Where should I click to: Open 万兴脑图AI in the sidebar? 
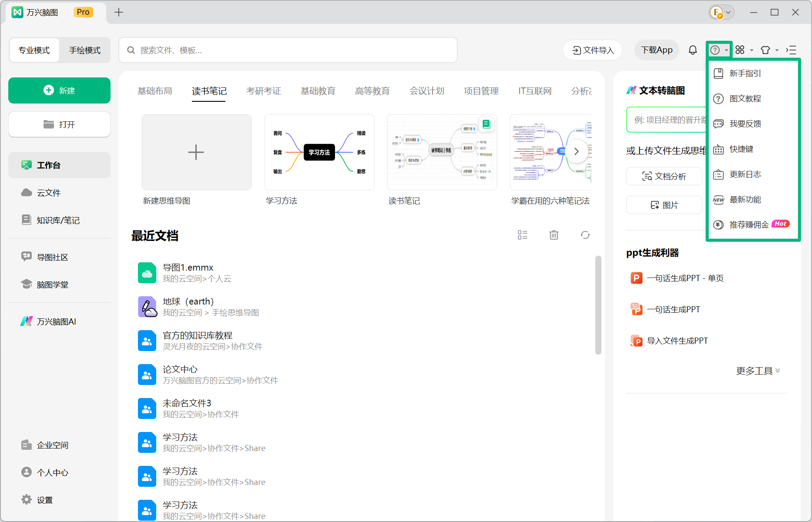click(x=59, y=321)
